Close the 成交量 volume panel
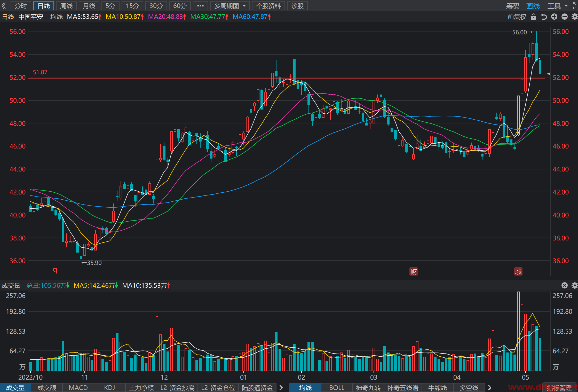This screenshot has width=578, height=392. click(x=565, y=285)
